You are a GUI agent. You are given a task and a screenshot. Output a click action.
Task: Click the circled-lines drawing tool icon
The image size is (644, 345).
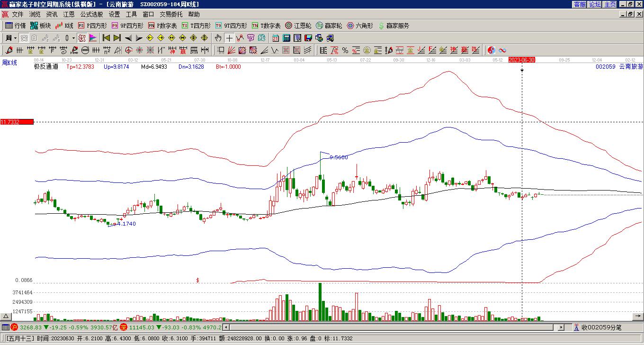(85, 50)
